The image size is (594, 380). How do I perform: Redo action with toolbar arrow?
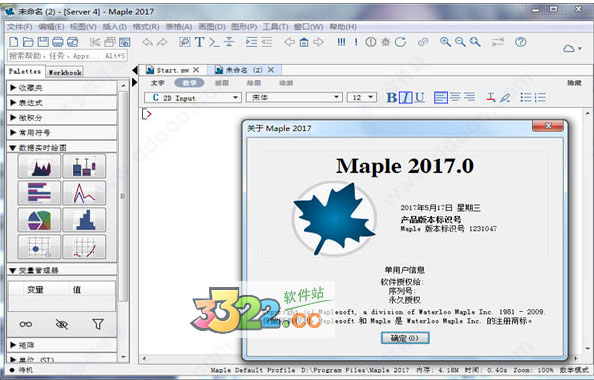pyautogui.click(x=162, y=42)
